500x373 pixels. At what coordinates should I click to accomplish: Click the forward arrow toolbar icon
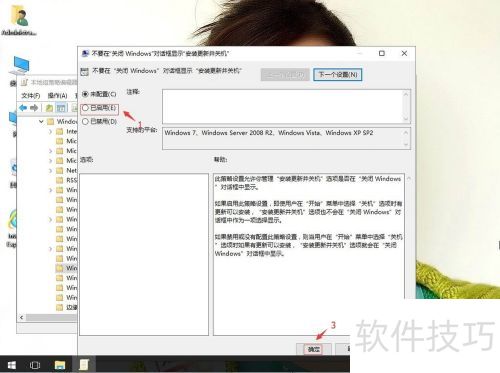[x=34, y=108]
